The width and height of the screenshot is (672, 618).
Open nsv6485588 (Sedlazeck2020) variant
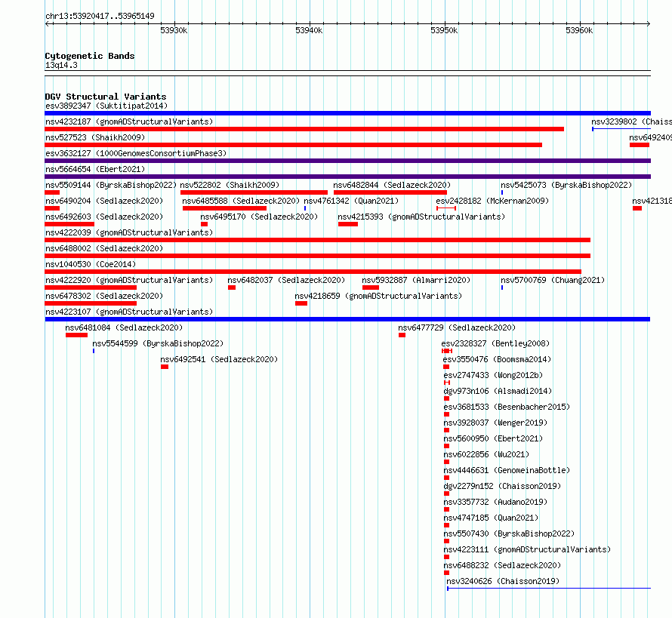tap(241, 201)
